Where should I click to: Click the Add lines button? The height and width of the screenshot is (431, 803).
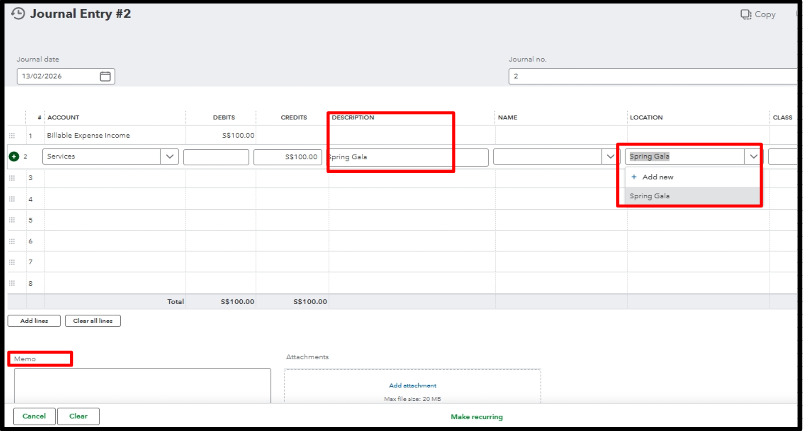(33, 321)
